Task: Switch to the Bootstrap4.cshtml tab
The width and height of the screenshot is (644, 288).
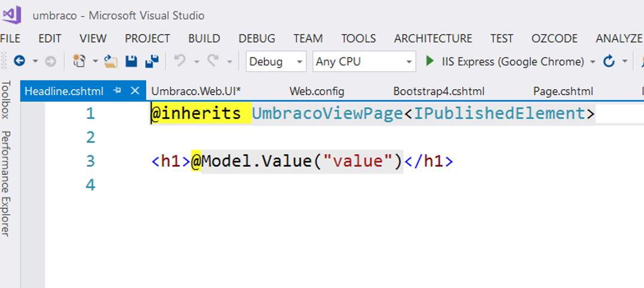Action: click(439, 91)
